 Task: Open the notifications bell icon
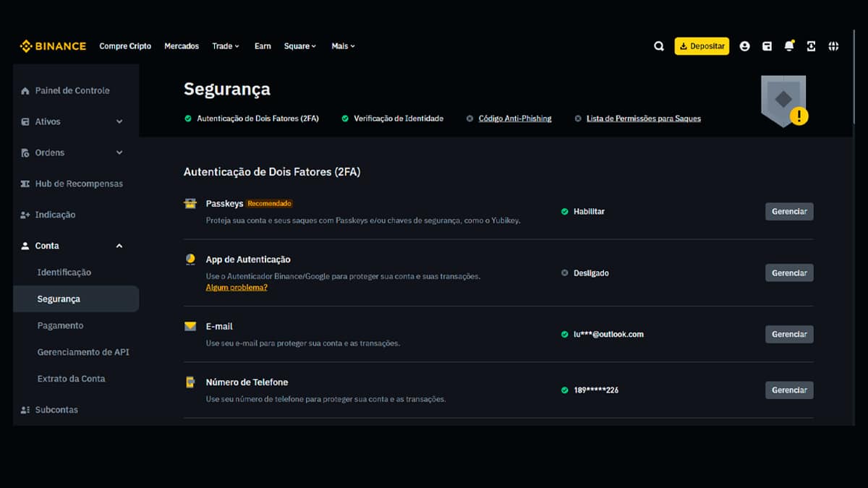coord(789,46)
